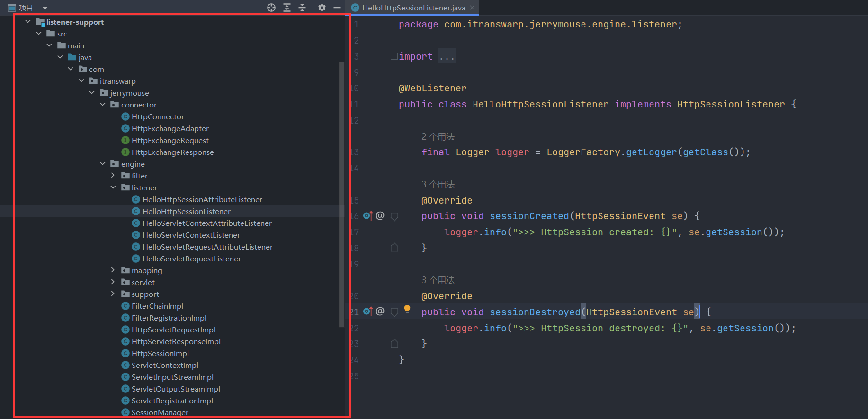Expand the support package
Viewport: 868px width, 419px height.
tap(113, 294)
